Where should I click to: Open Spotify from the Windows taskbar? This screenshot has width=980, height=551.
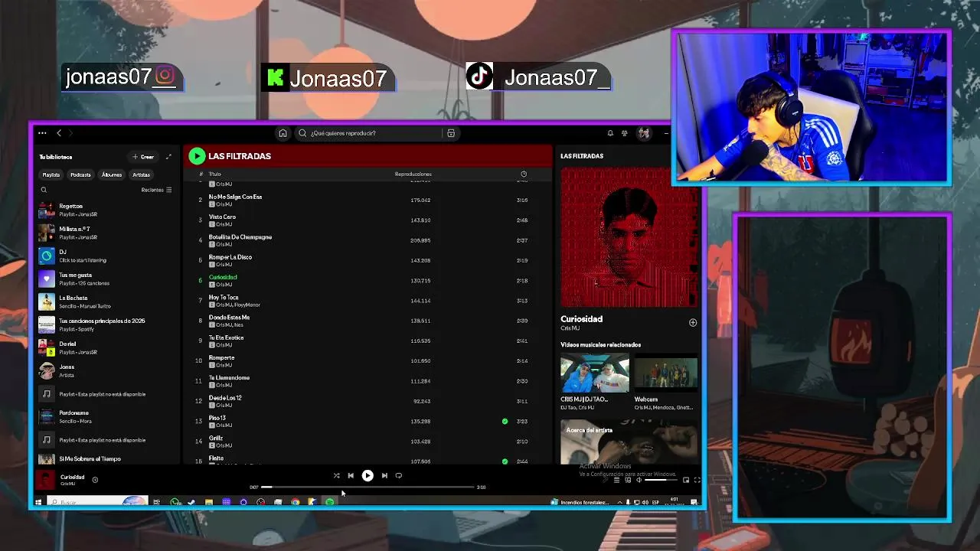(329, 502)
